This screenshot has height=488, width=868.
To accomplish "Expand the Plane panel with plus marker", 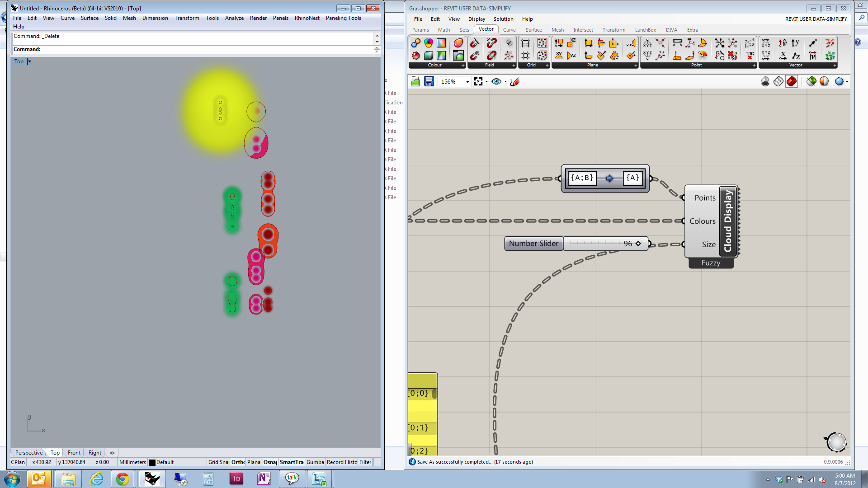I will pos(636,66).
